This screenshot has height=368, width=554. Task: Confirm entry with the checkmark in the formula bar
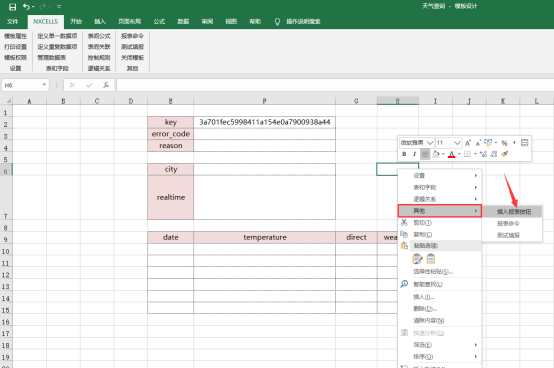[x=89, y=85]
